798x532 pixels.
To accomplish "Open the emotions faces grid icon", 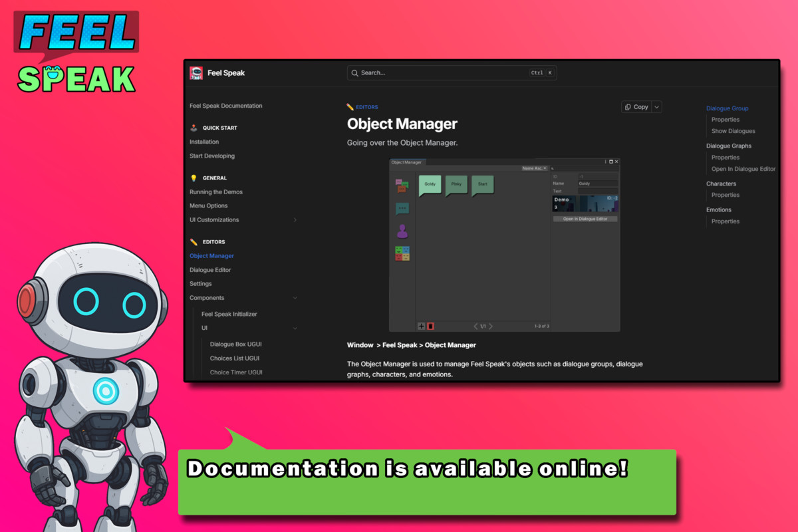I will tap(402, 253).
